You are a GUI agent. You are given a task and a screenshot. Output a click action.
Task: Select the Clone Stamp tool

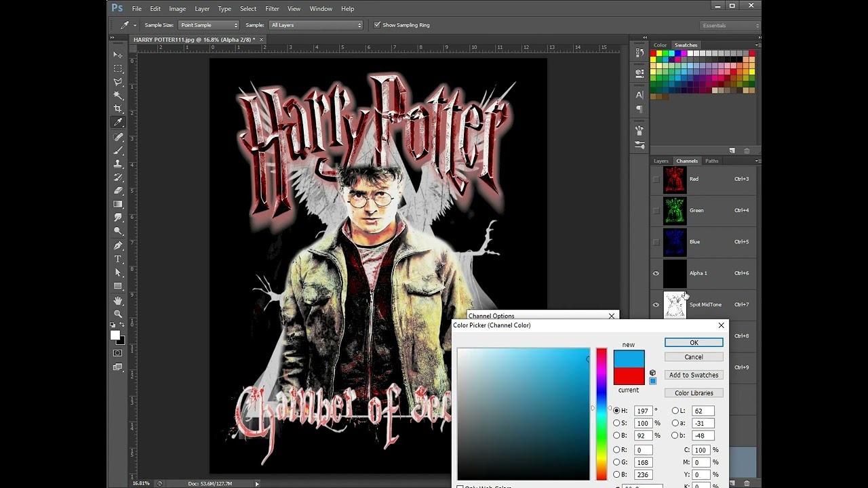[118, 164]
